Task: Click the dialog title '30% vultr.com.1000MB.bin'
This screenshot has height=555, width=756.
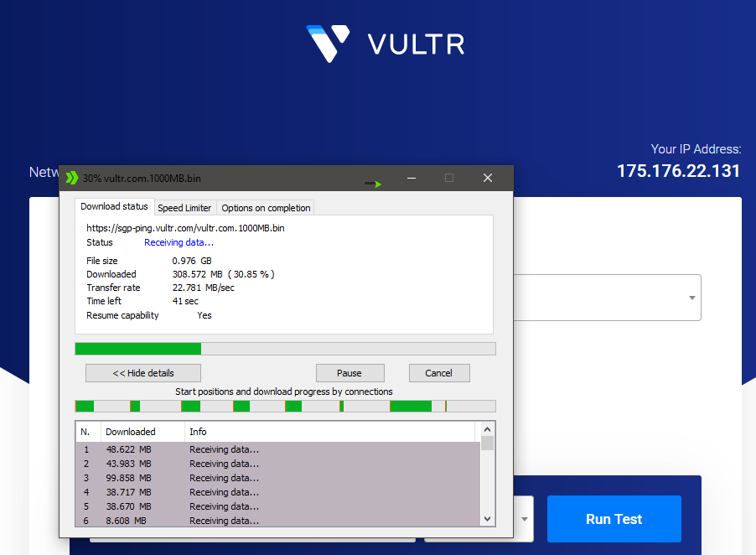Action: [x=142, y=179]
